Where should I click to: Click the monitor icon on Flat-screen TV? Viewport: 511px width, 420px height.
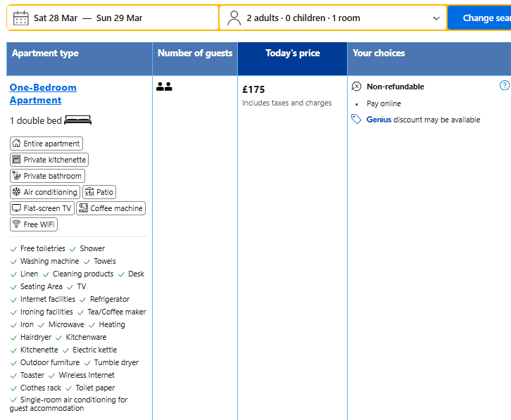pyautogui.click(x=16, y=208)
